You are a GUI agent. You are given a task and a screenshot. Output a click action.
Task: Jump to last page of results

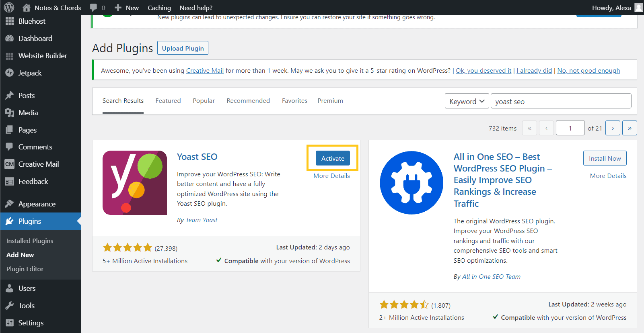pos(630,128)
